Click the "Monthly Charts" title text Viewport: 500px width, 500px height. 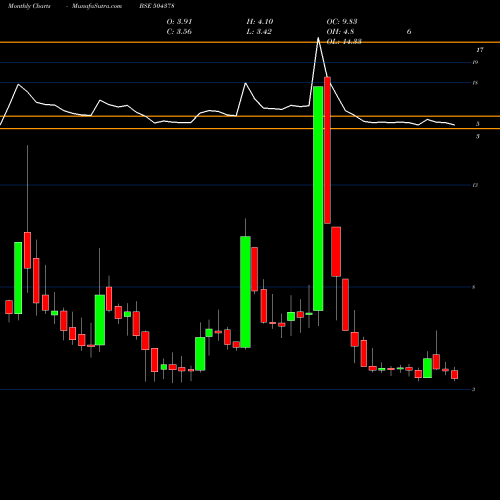coord(29,6)
